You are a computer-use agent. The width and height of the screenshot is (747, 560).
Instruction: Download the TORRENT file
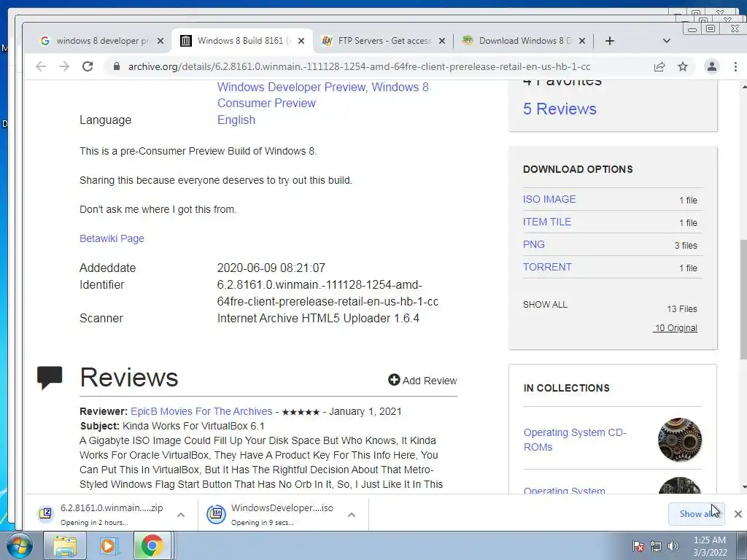click(547, 267)
